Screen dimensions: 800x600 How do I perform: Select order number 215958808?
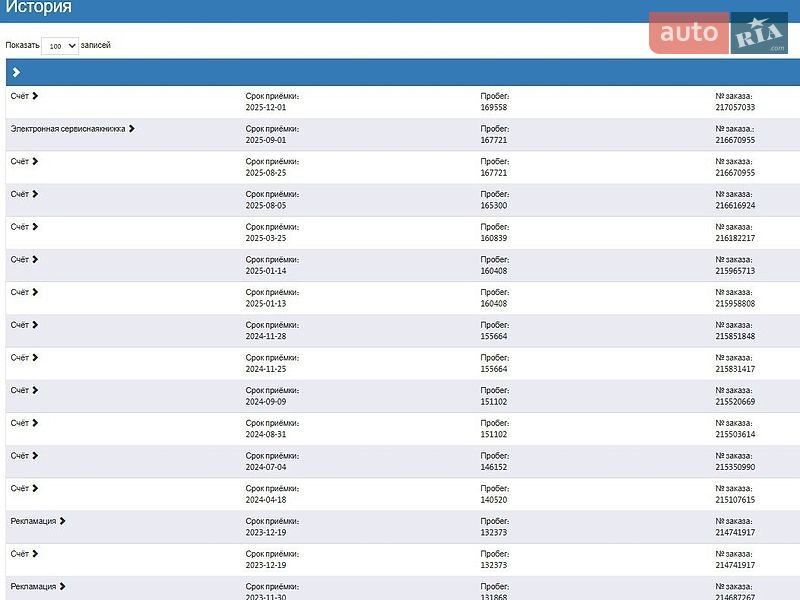point(735,303)
